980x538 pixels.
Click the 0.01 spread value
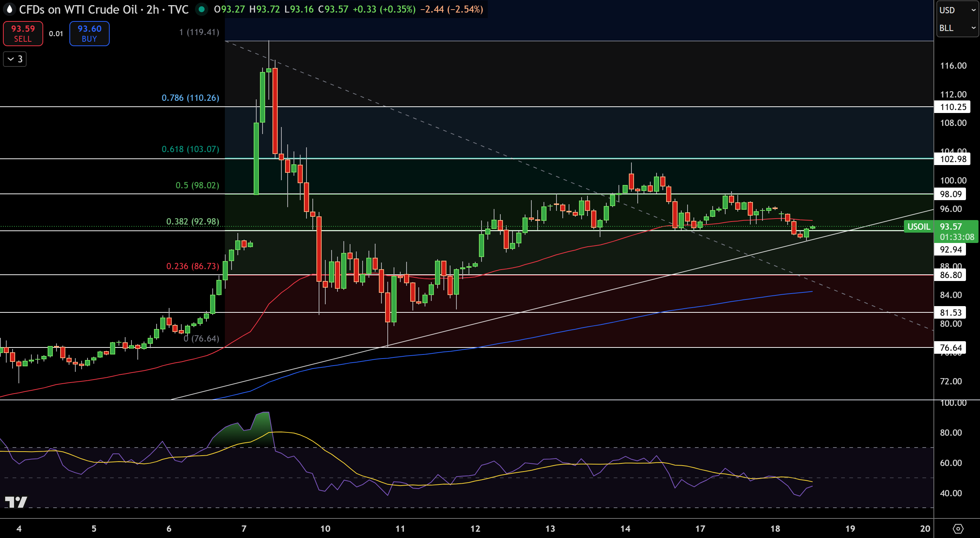coord(56,34)
